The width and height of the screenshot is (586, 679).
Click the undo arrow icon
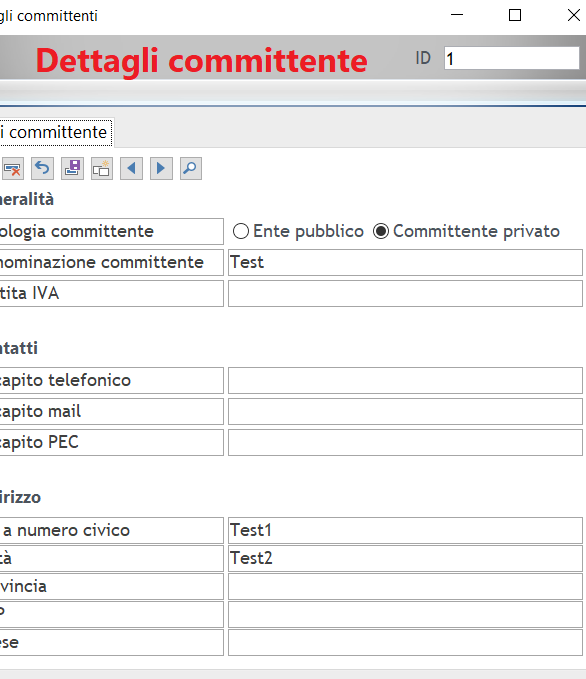tap(42, 168)
